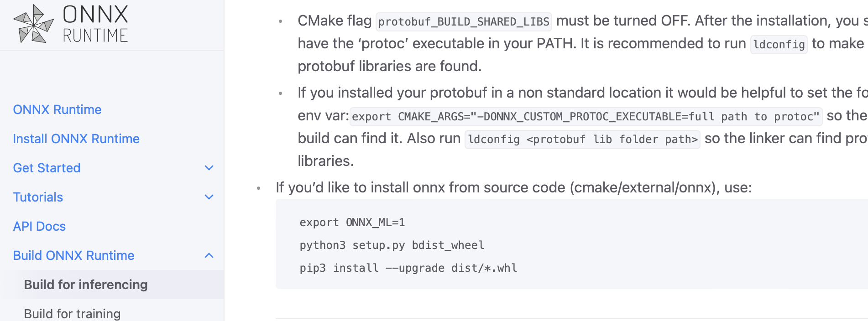868x321 pixels.
Task: Click the ldconfig inline code span
Action: coord(778,44)
